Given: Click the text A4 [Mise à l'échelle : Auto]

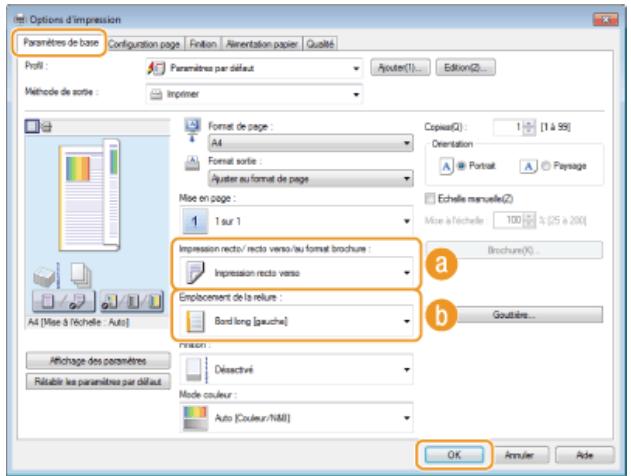Looking at the screenshot, I should click(78, 322).
